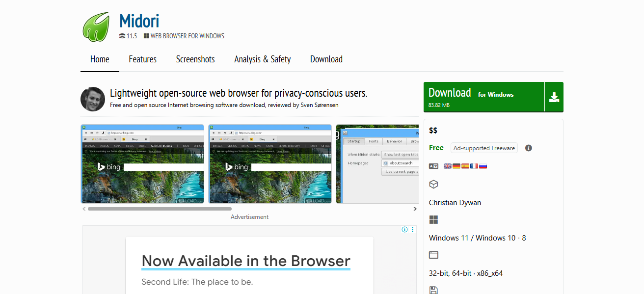Image resolution: width=644 pixels, height=294 pixels.
Task: Open the Features tab
Action: click(143, 59)
